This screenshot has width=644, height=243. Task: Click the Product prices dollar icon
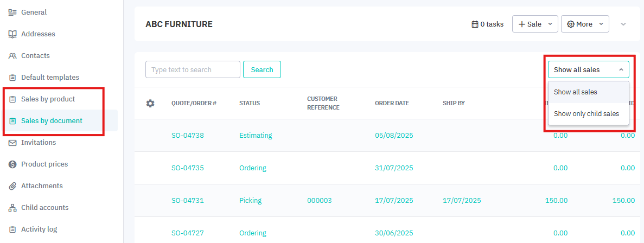[12, 164]
